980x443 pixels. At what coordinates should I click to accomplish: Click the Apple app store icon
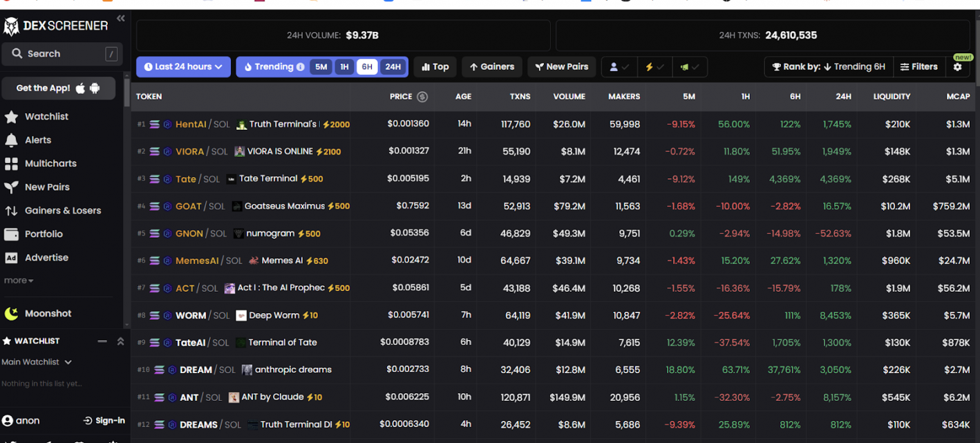pyautogui.click(x=81, y=88)
